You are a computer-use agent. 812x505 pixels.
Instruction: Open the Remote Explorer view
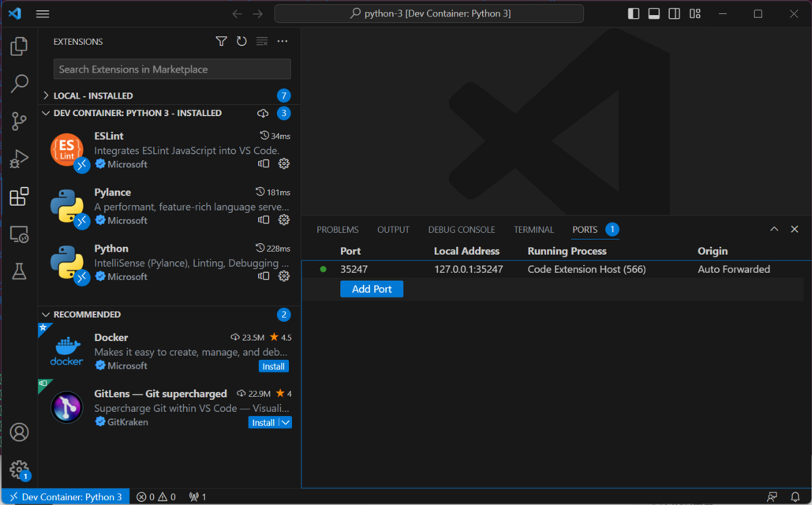pyautogui.click(x=19, y=234)
